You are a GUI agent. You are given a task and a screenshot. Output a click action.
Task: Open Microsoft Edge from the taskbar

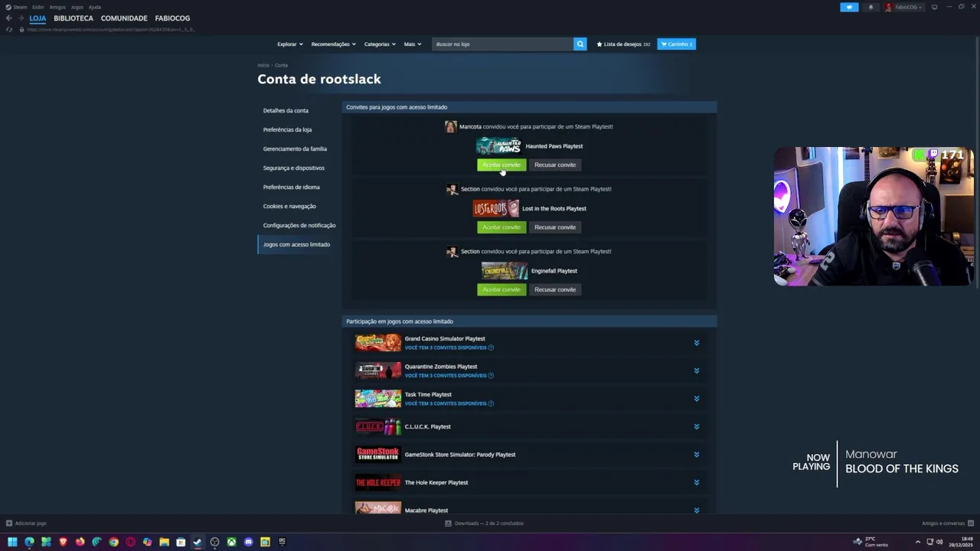pyautogui.click(x=29, y=542)
